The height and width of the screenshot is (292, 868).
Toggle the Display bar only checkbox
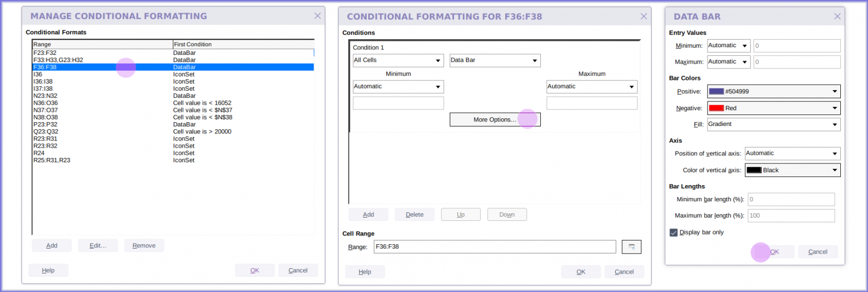point(674,232)
